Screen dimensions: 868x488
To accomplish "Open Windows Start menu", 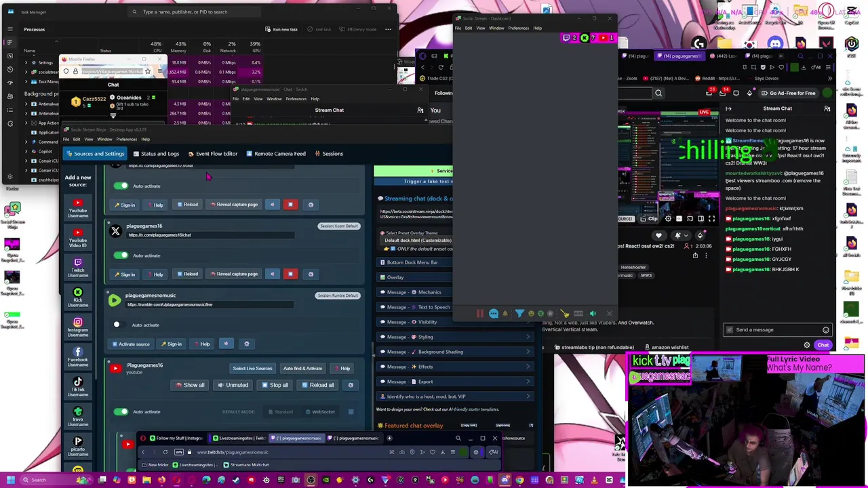I will [x=11, y=480].
